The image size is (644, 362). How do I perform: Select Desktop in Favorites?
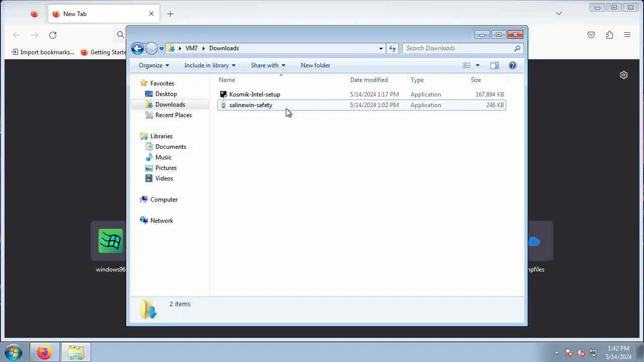166,94
